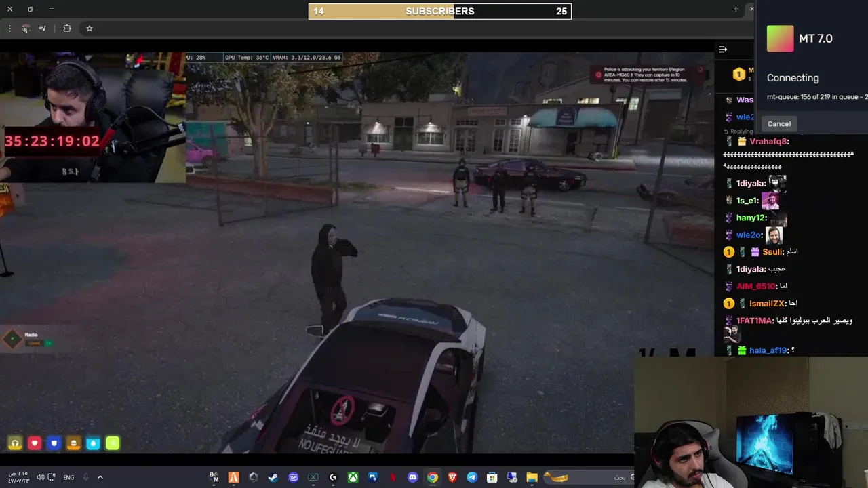Viewport: 868px width, 488px height.
Task: Open chat user 1s_e1 profile
Action: click(x=747, y=201)
